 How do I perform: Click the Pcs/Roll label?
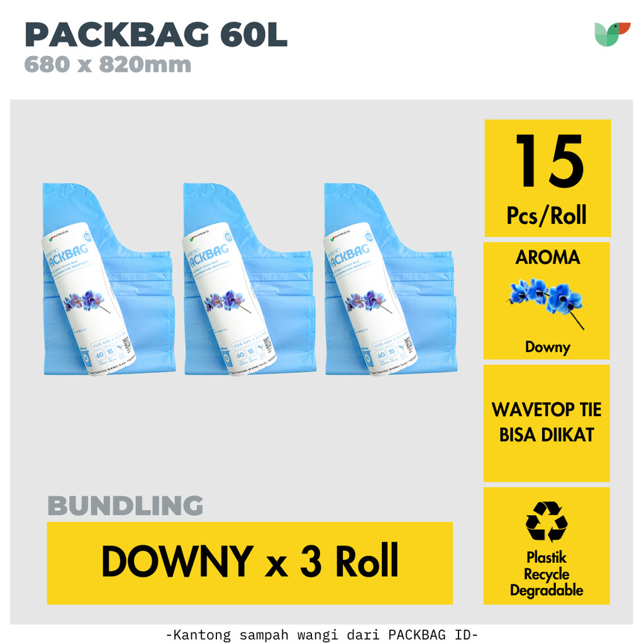(547, 215)
